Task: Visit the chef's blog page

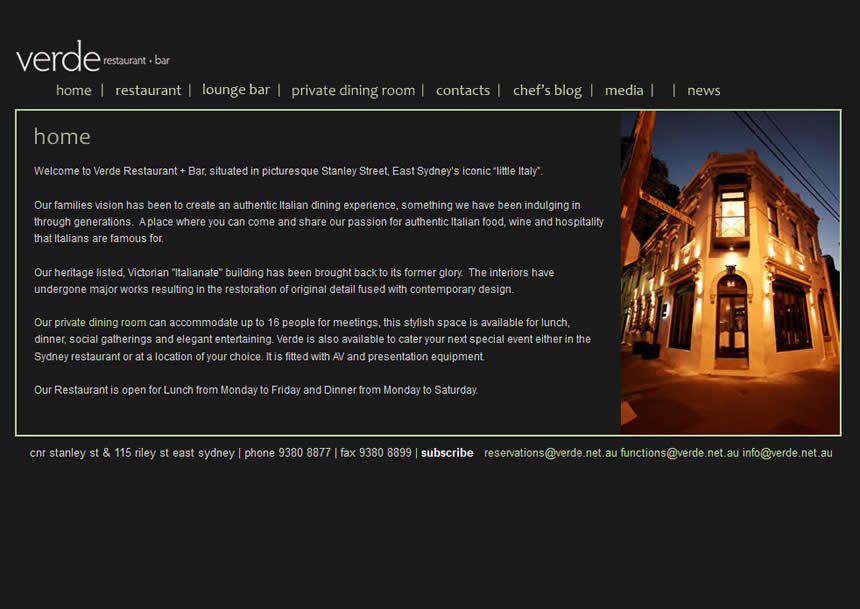Action: point(547,90)
